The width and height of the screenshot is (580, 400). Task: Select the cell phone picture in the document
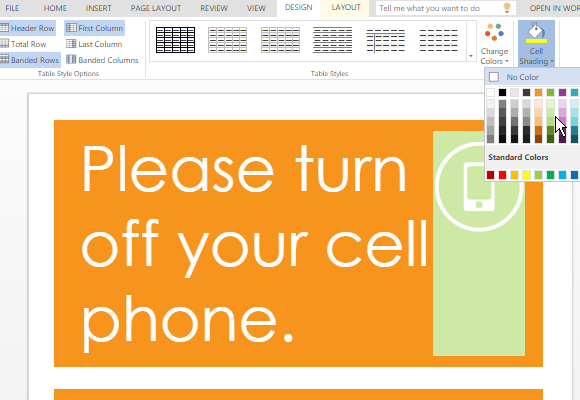(x=479, y=187)
